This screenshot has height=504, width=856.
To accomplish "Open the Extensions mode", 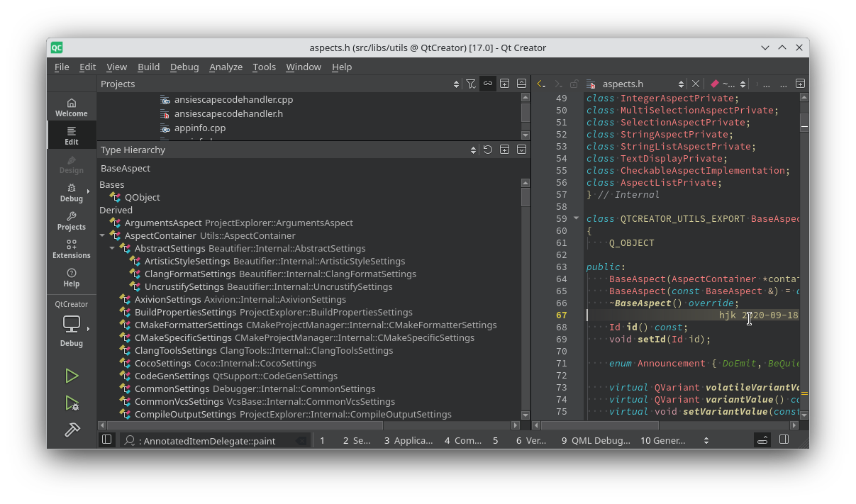I will [x=72, y=249].
